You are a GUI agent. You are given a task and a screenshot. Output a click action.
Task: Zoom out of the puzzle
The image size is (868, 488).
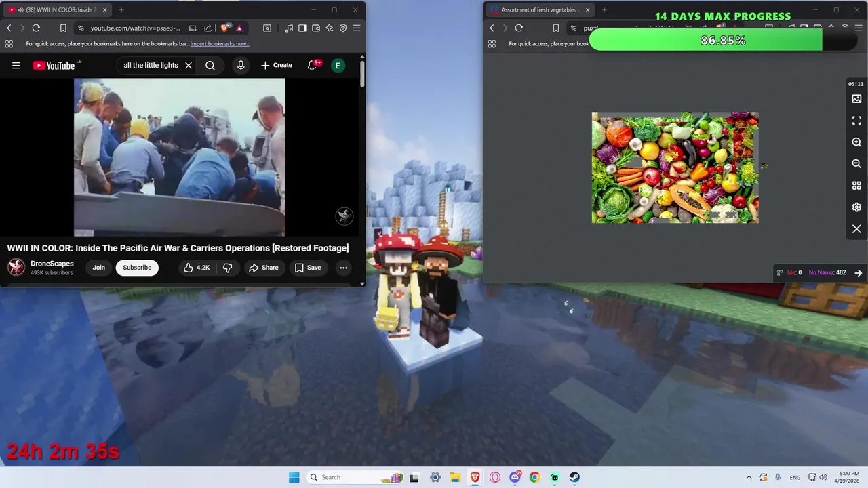tap(856, 164)
